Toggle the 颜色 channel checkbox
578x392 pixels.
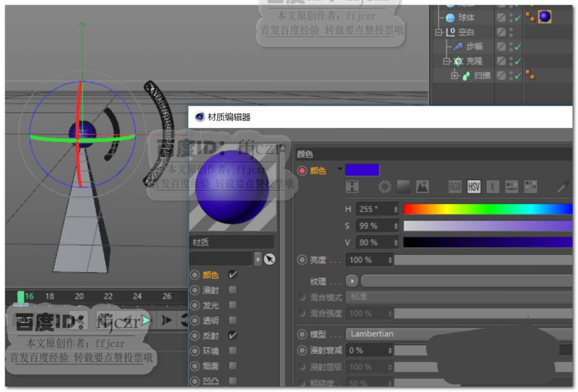(232, 275)
